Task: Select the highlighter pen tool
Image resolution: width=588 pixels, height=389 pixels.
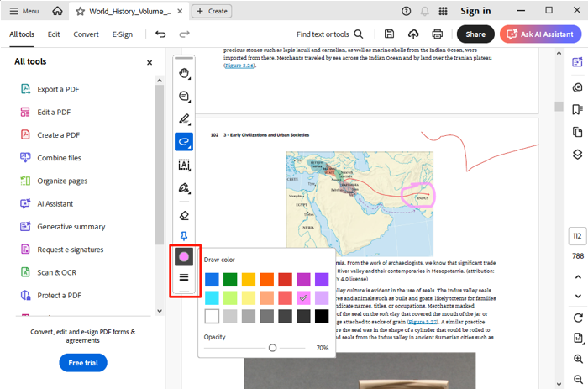Action: click(184, 119)
